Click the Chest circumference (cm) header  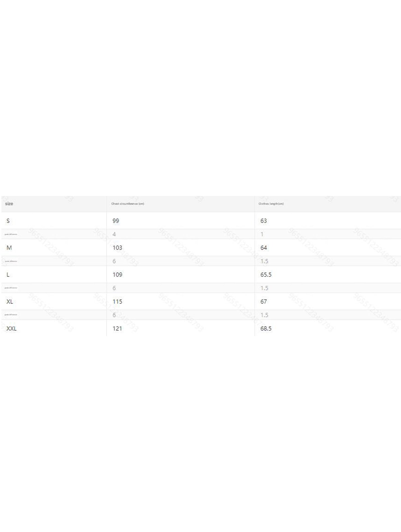click(127, 203)
